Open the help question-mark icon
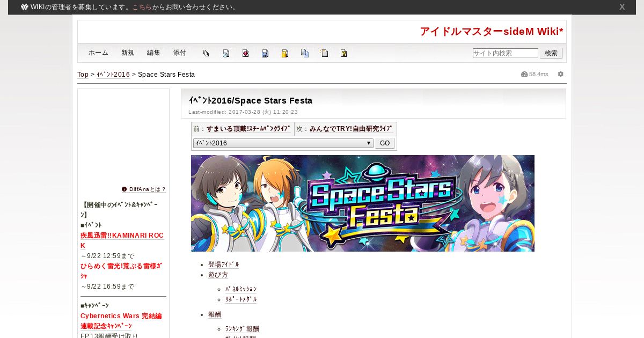This screenshot has width=644, height=338. [344, 53]
